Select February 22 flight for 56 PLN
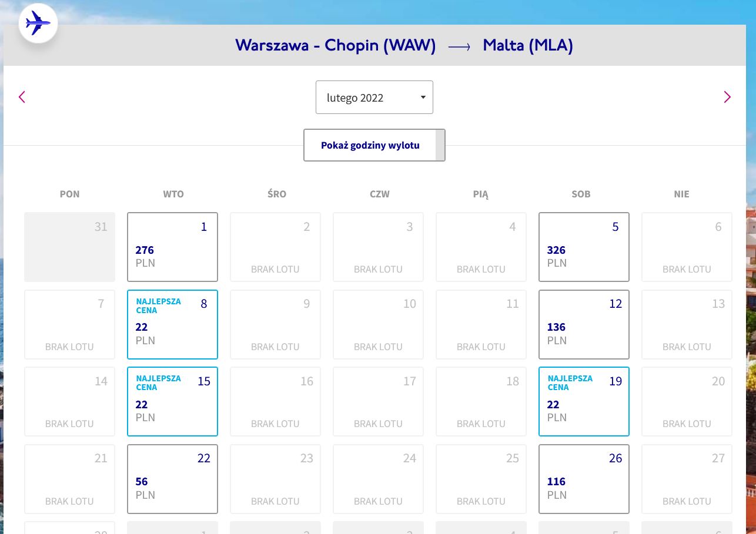Image resolution: width=756 pixels, height=534 pixels. pyautogui.click(x=172, y=479)
